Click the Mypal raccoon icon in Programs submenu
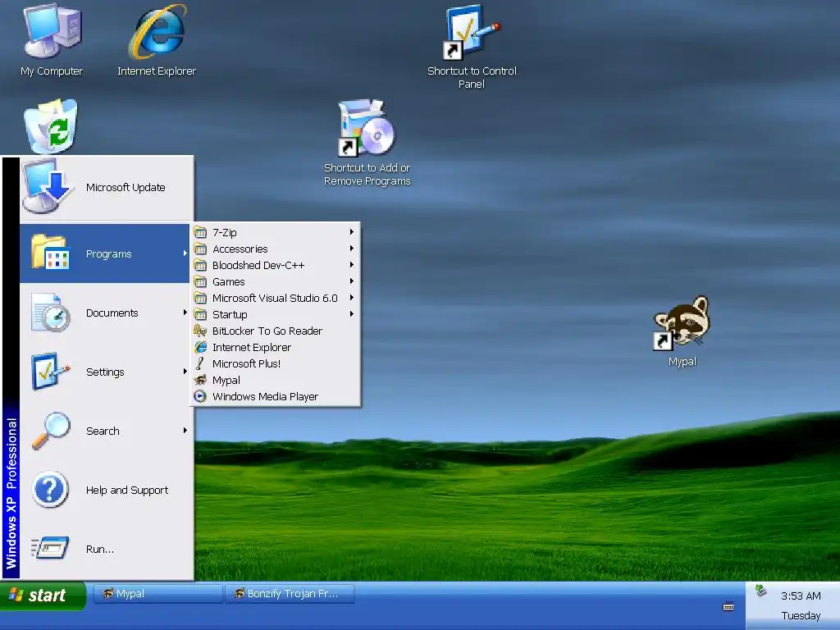This screenshot has height=630, width=840. [200, 380]
